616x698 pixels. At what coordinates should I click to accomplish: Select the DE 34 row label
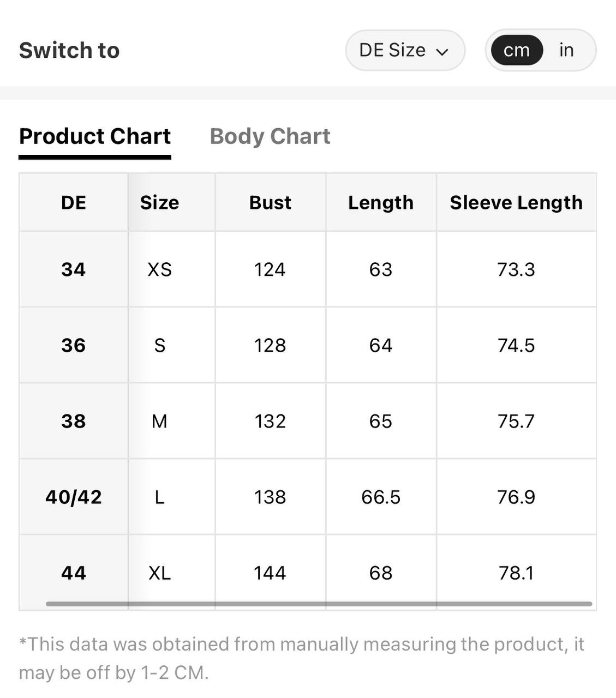(x=74, y=269)
